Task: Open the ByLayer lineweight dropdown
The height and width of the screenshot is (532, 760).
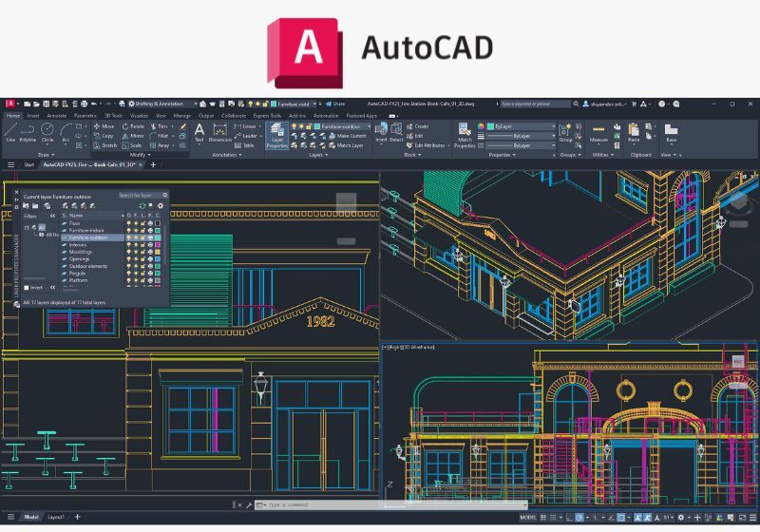Action: [x=521, y=136]
